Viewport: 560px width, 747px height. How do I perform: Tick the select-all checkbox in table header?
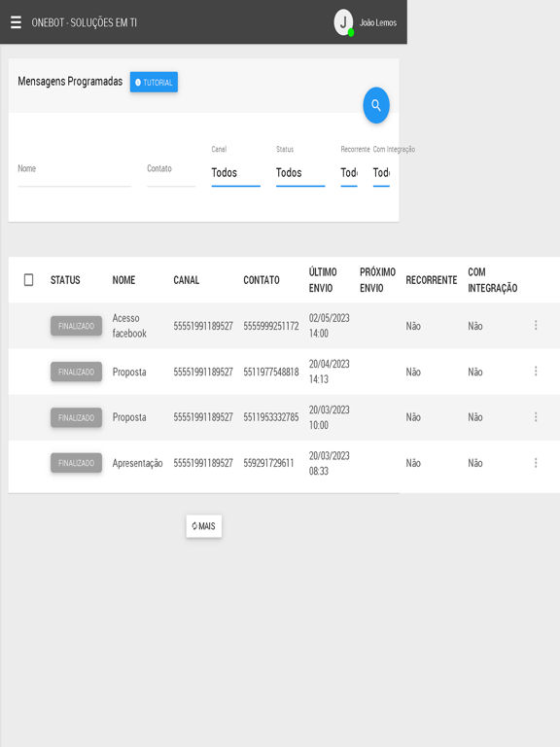click(x=28, y=280)
